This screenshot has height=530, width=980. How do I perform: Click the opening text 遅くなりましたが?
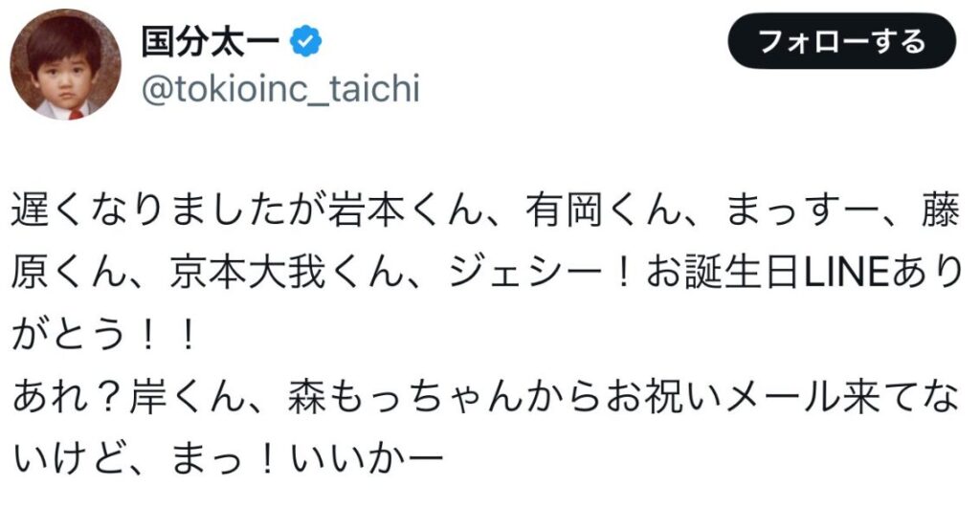(169, 210)
